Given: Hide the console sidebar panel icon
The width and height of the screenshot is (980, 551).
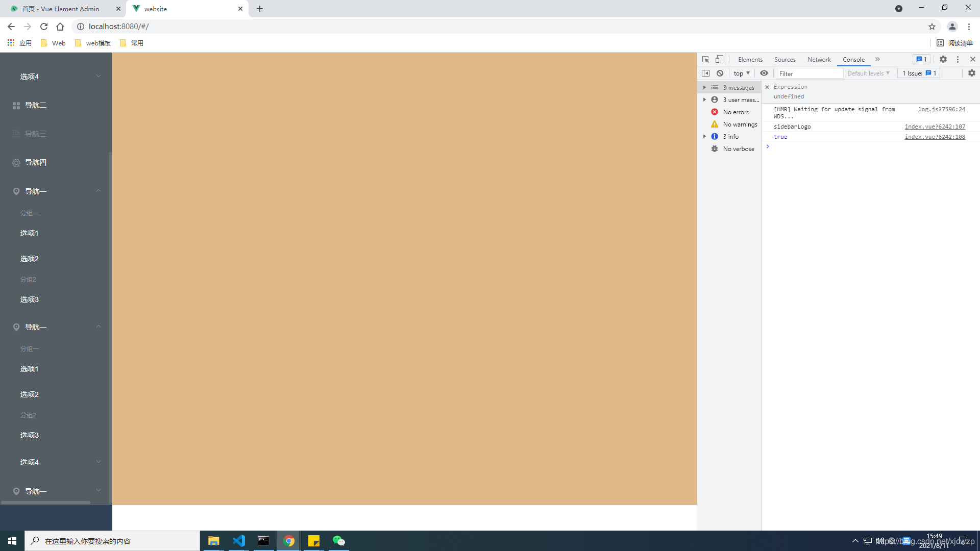Looking at the screenshot, I should pyautogui.click(x=705, y=73).
